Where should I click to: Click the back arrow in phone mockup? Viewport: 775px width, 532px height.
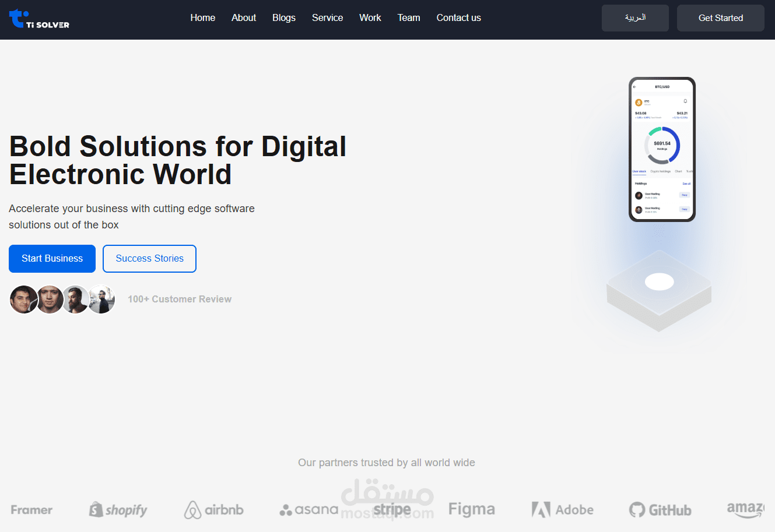pos(634,87)
